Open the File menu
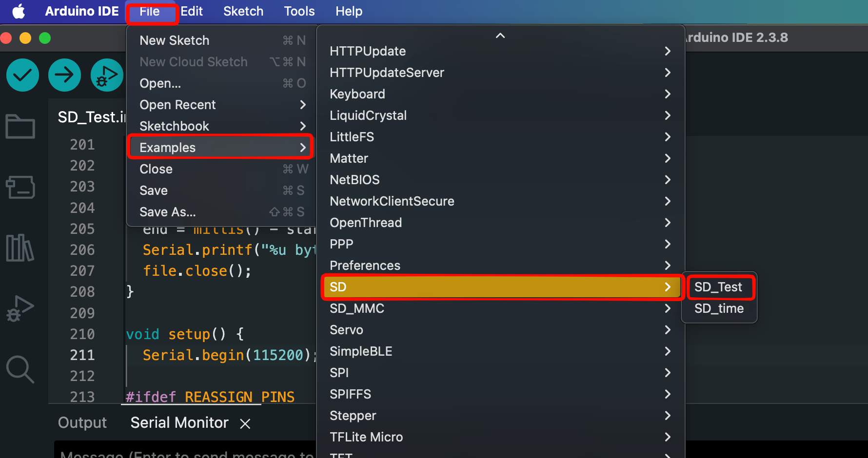 coord(150,11)
